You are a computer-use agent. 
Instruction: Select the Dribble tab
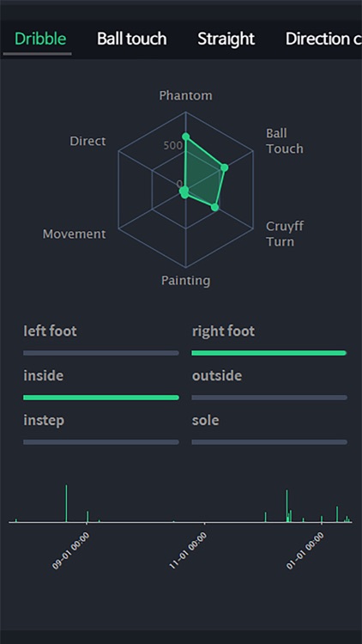tap(39, 39)
